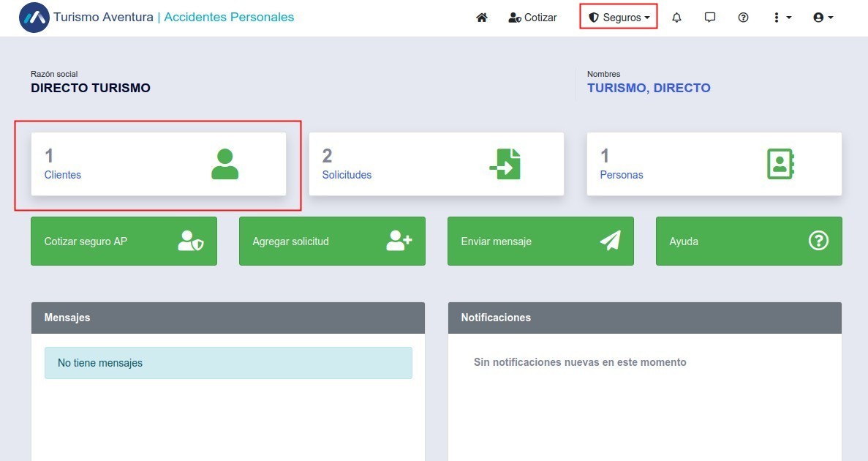The width and height of the screenshot is (868, 461).
Task: Open the Clientes link
Action: 63,175
